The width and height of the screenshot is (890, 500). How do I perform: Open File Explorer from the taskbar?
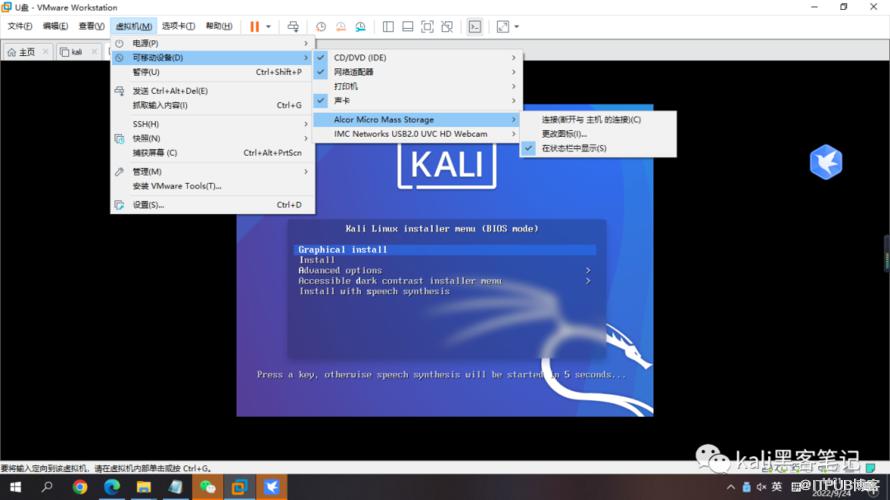144,487
